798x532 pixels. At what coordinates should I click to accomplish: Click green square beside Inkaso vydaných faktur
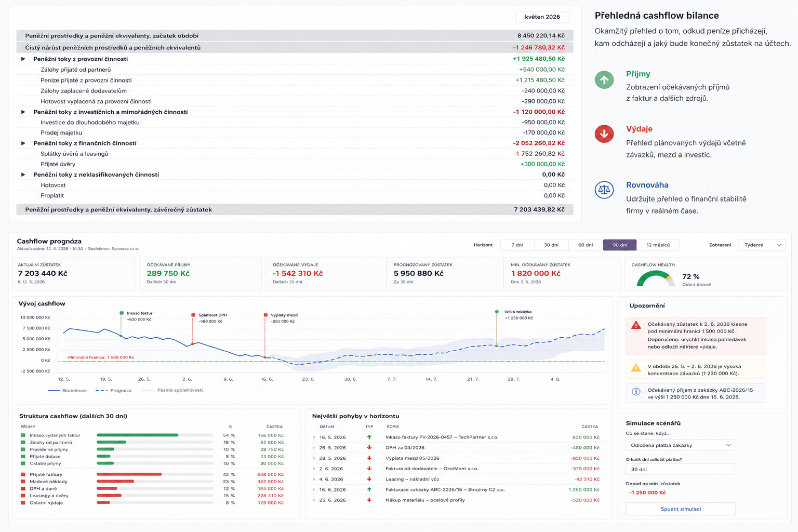[23, 435]
